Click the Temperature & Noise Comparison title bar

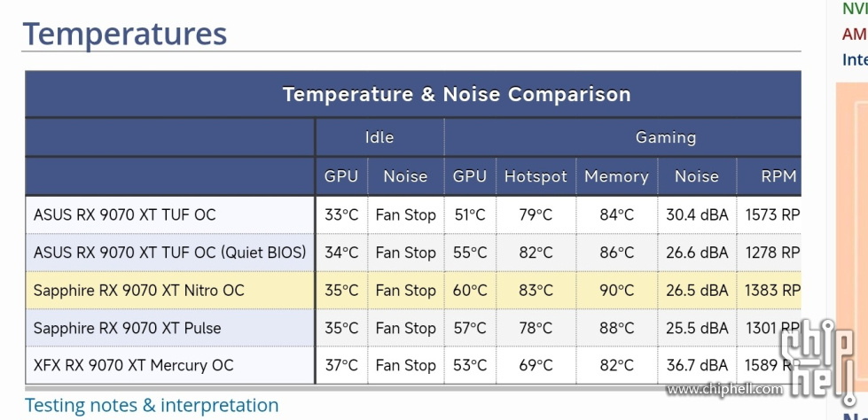[x=413, y=94]
